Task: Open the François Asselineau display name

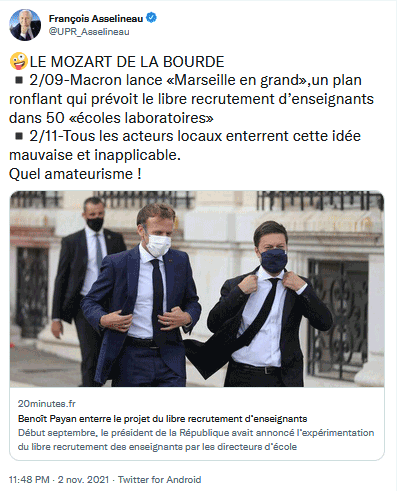Action: tap(96, 18)
